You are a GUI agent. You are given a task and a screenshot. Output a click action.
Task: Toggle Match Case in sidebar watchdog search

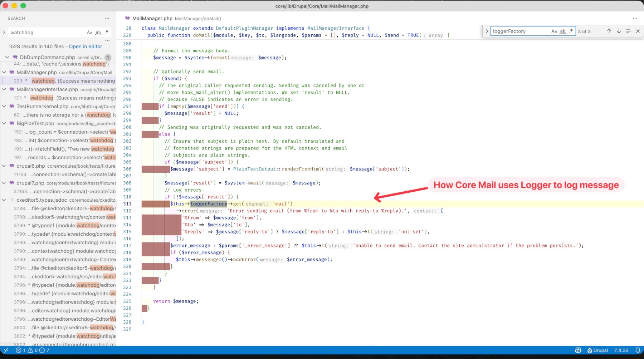tap(89, 33)
